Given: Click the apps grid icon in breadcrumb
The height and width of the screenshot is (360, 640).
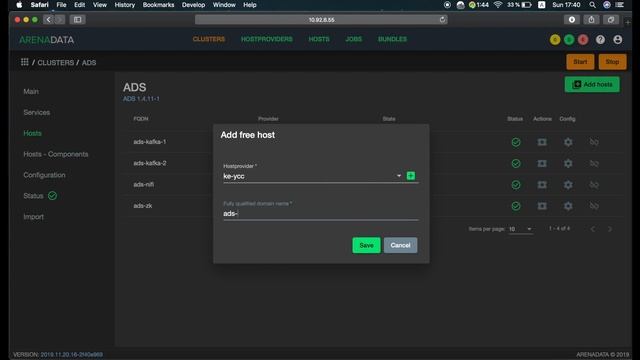Looking at the screenshot, I should [x=24, y=62].
